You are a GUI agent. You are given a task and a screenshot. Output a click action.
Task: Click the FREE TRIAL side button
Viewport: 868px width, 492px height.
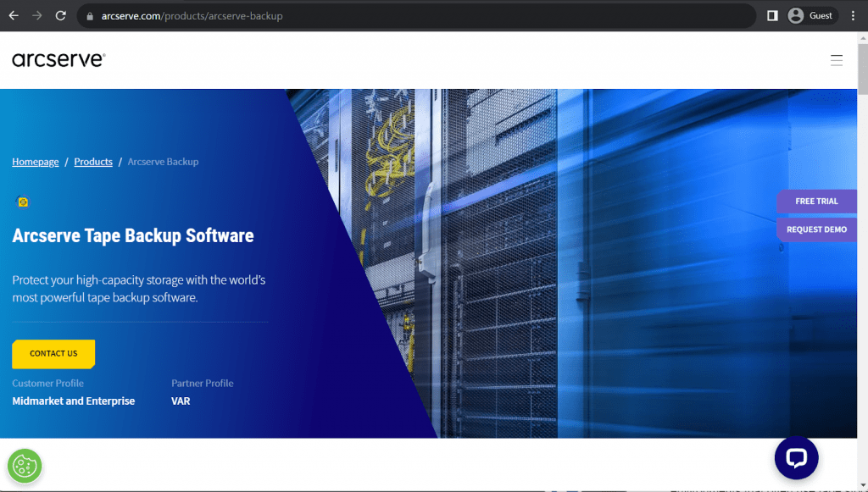point(816,202)
